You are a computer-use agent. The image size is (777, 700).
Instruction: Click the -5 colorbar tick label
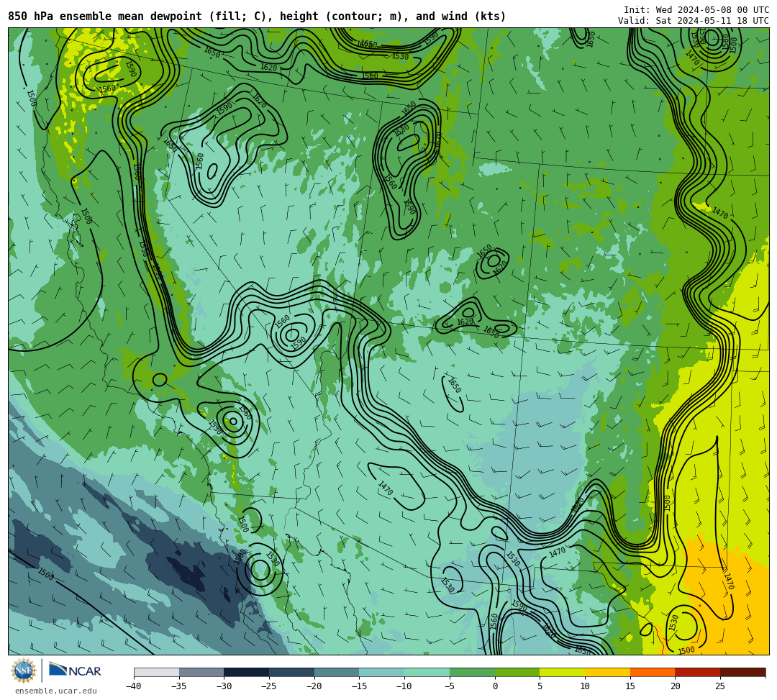point(449,686)
